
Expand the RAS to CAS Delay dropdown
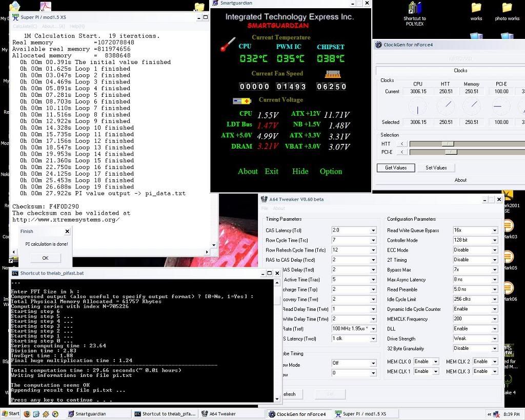pos(373,260)
